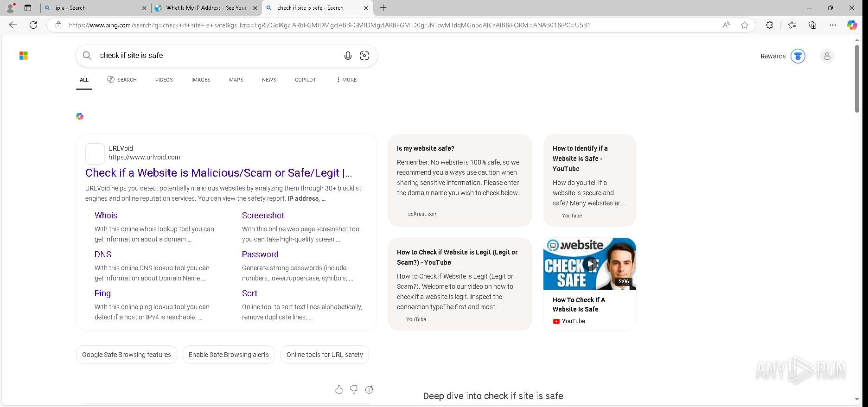Select 'Enable Safe Browsing alerts' suggestion

(229, 355)
